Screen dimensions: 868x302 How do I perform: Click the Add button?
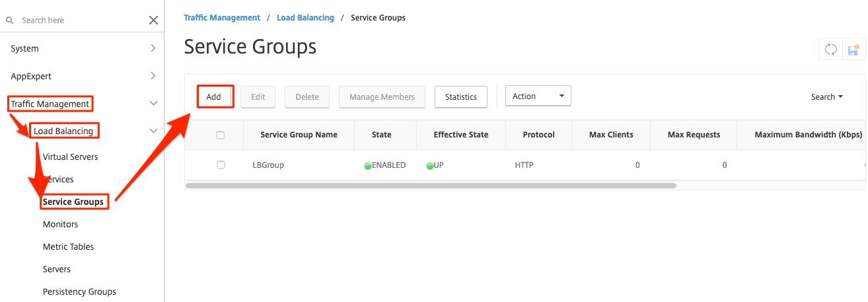[x=214, y=96]
